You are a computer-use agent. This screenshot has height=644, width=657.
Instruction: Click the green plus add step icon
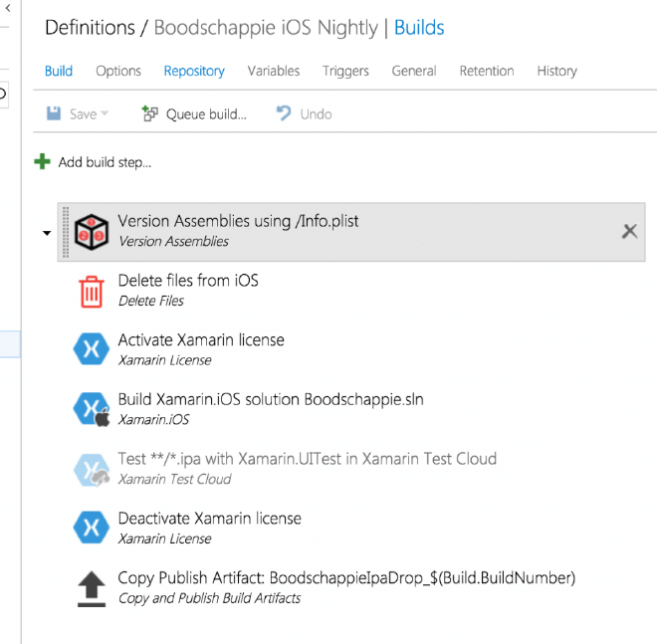click(43, 161)
